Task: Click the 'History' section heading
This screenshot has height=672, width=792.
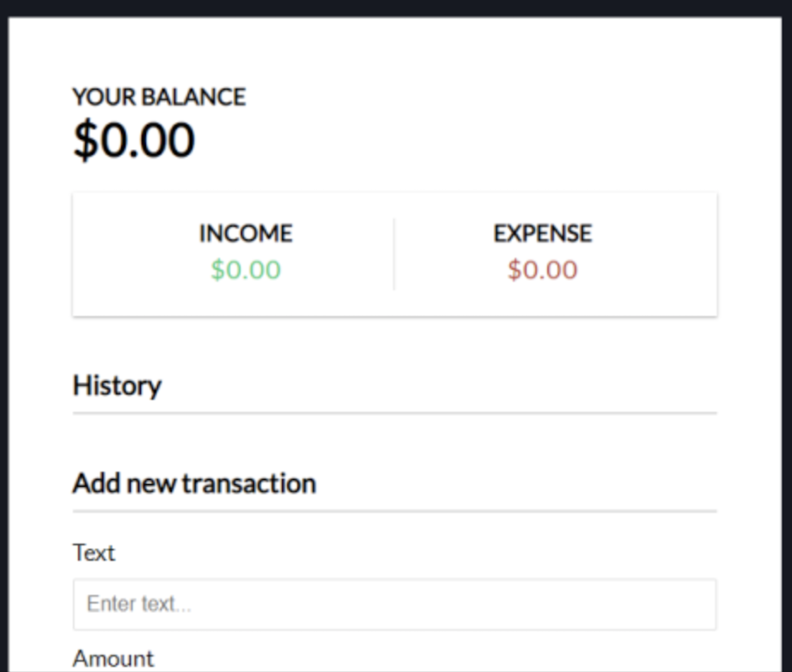Action: 117,386
